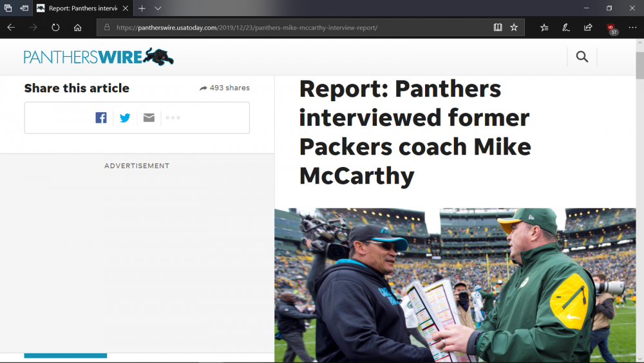
Task: Open Reading view icon in address bar
Action: pos(498,28)
